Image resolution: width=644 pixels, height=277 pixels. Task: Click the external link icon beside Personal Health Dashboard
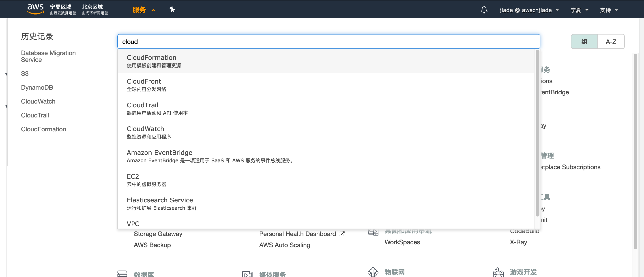click(x=341, y=234)
